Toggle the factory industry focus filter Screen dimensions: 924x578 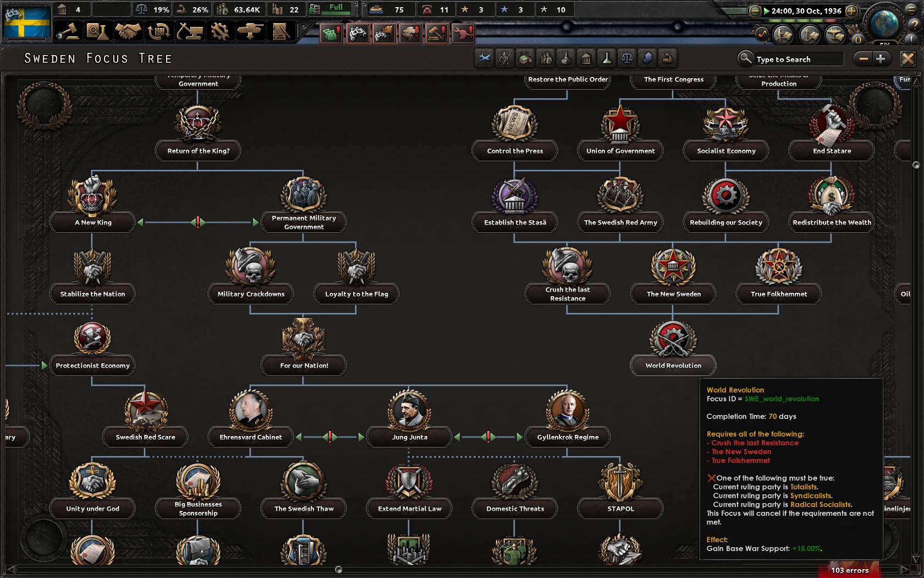524,58
